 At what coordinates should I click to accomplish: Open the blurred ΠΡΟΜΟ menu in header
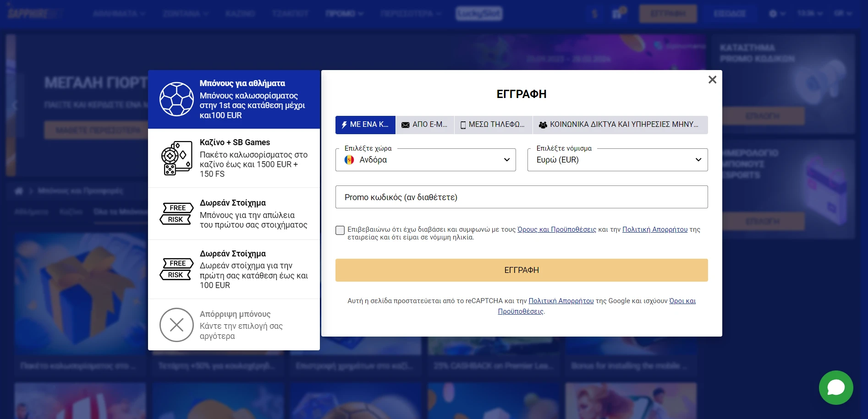(344, 14)
